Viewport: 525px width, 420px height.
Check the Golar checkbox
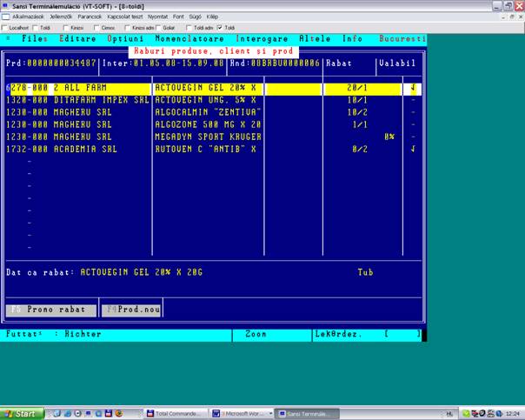[x=160, y=28]
